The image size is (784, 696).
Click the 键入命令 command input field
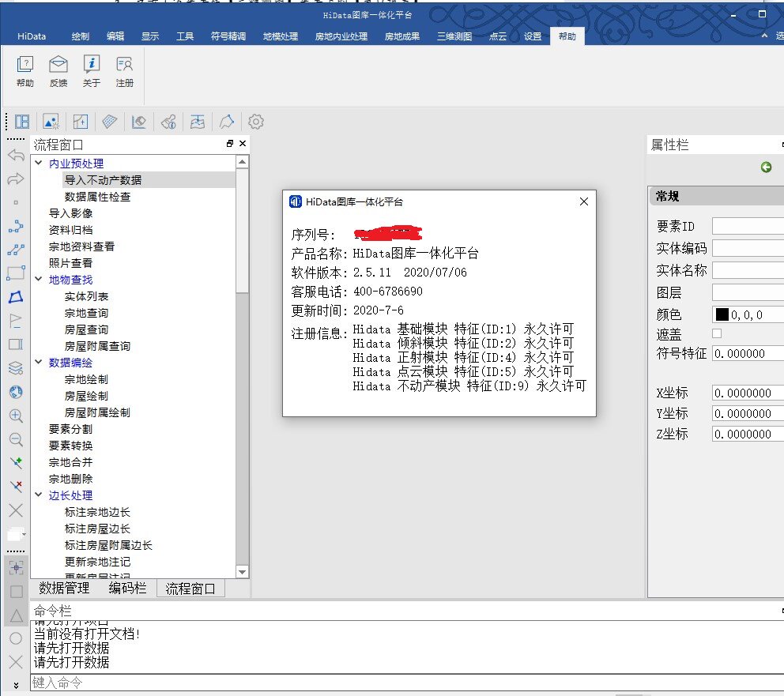click(407, 683)
